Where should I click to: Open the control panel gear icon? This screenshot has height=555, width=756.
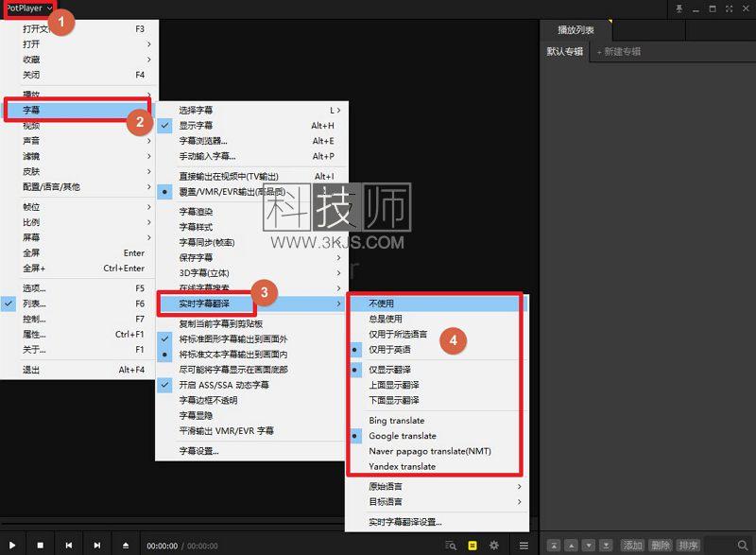tap(494, 546)
